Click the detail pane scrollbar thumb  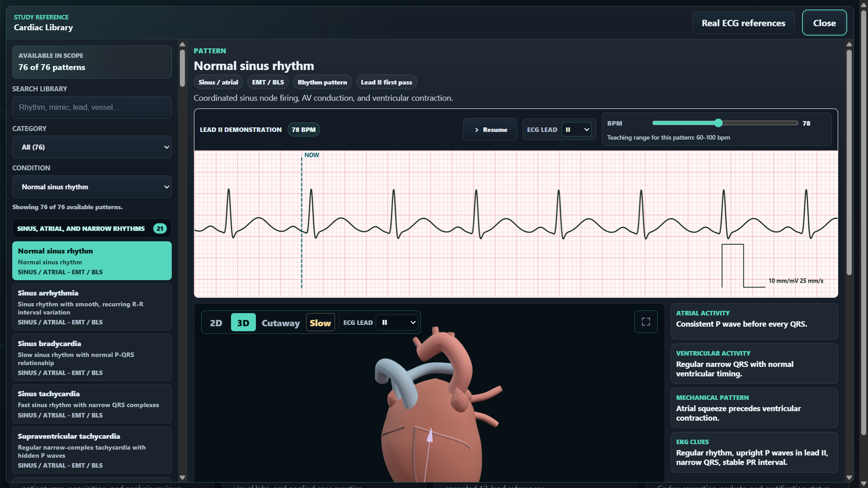click(849, 163)
